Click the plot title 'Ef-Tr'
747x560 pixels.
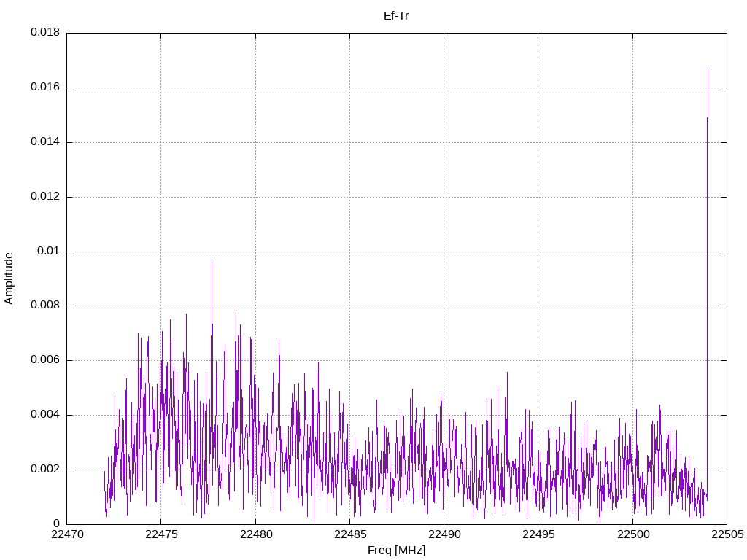point(396,16)
